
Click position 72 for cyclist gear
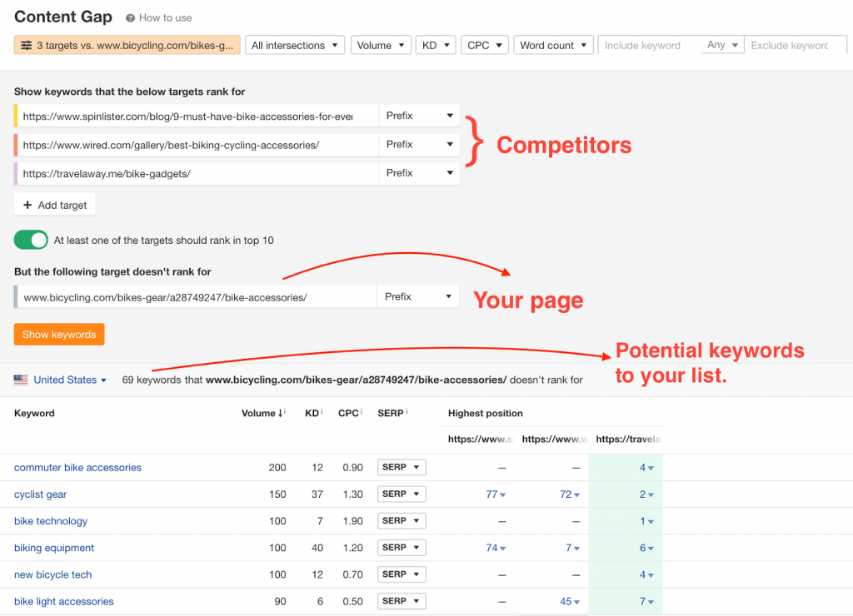click(570, 494)
